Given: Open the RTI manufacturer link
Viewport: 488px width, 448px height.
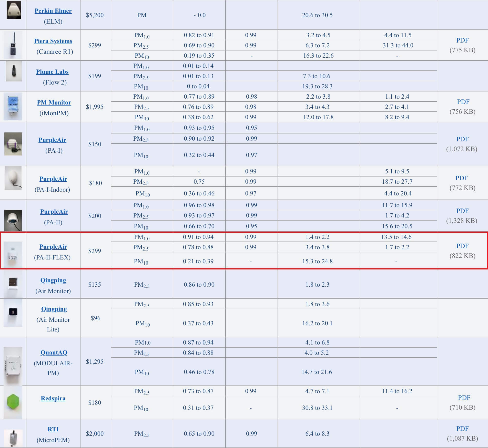Looking at the screenshot, I should tap(53, 429).
